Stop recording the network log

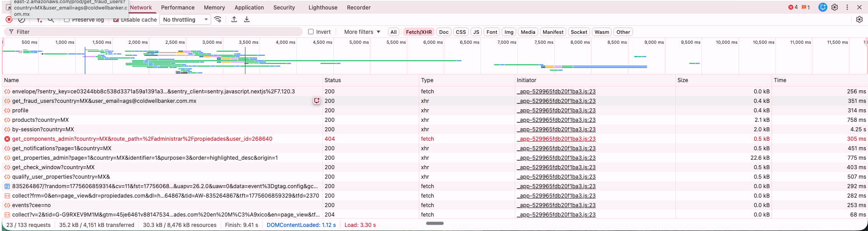(9, 19)
